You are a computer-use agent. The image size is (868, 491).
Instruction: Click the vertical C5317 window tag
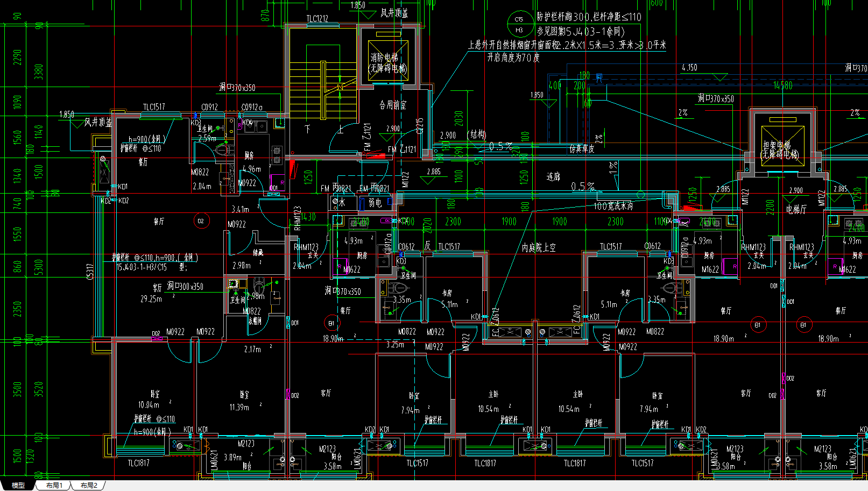click(x=90, y=272)
